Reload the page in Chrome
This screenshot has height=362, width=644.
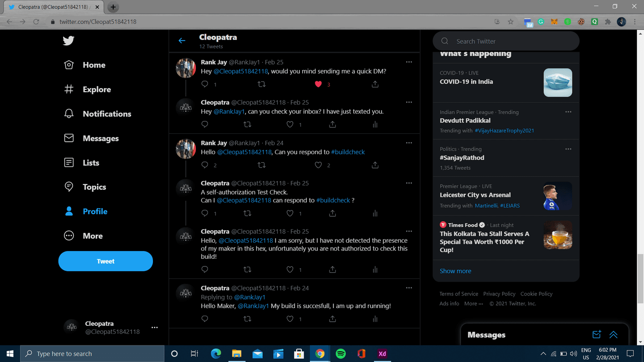[x=36, y=21]
